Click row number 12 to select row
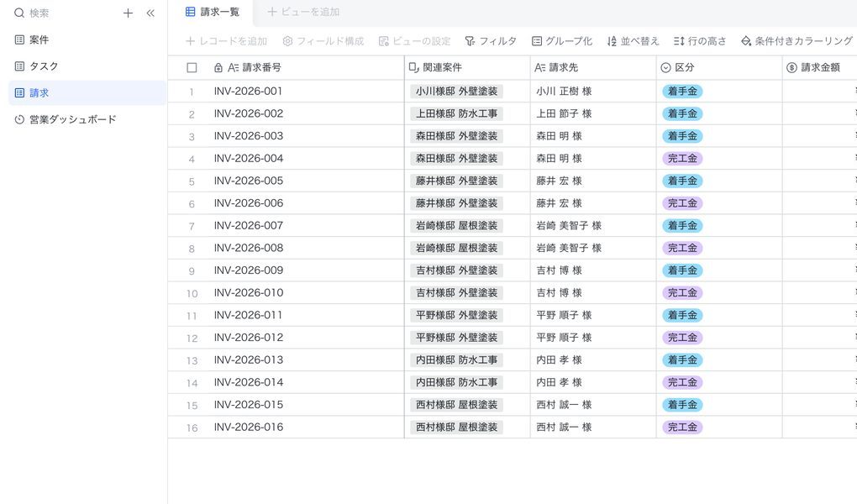The image size is (857, 504). pos(192,339)
